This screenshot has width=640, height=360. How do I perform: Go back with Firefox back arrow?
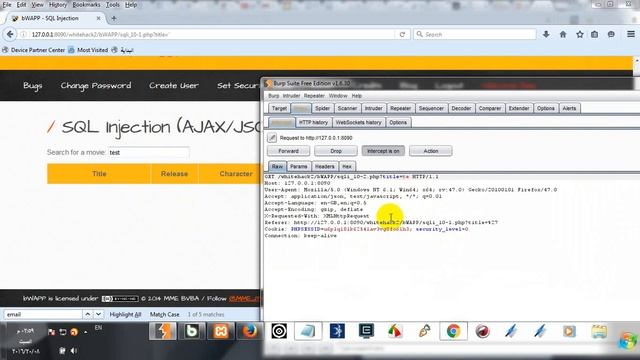(x=10, y=34)
